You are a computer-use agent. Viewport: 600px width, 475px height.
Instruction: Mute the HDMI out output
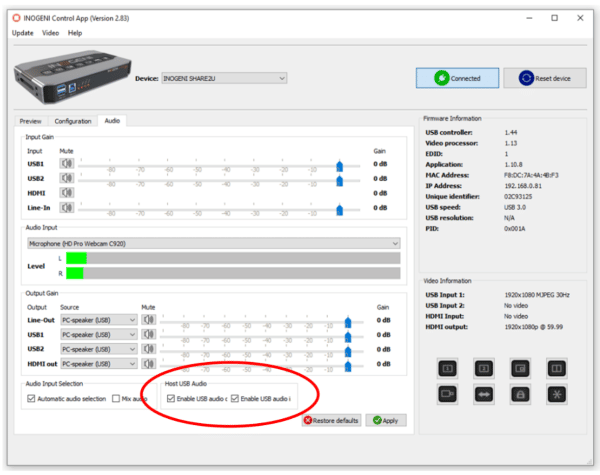pyautogui.click(x=148, y=363)
